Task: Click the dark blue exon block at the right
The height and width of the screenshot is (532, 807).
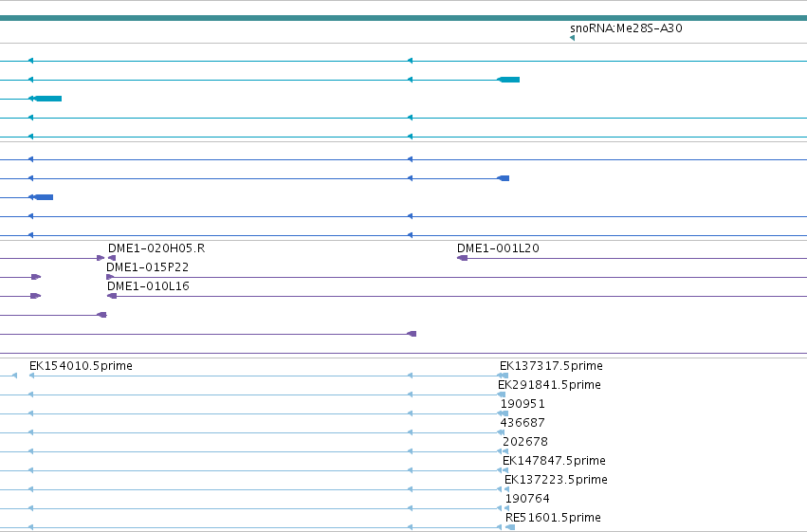Action: click(504, 178)
